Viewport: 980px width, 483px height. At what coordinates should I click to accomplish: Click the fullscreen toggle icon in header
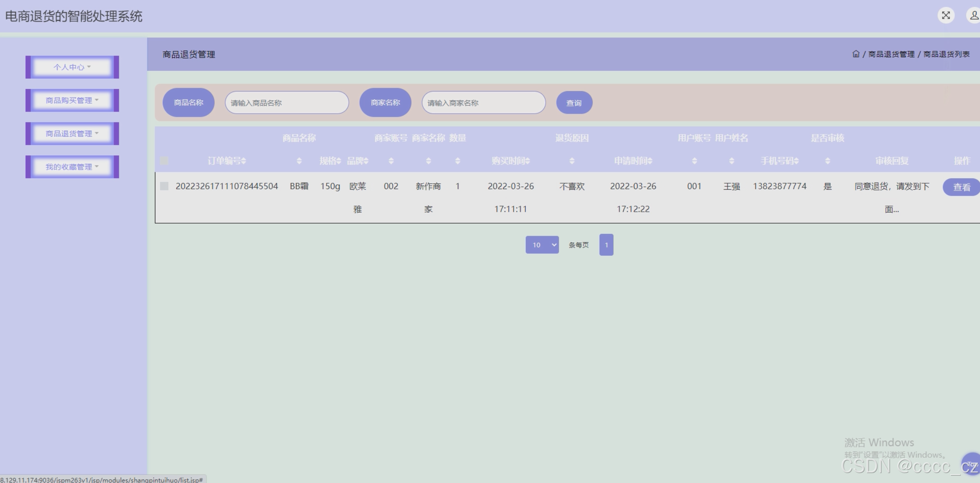[946, 16]
